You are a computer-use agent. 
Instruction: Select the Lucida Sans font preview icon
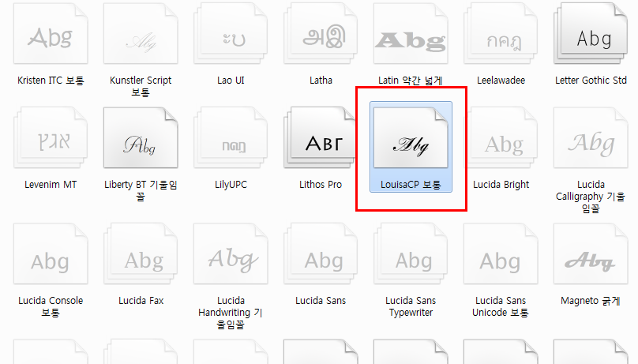[x=321, y=253]
